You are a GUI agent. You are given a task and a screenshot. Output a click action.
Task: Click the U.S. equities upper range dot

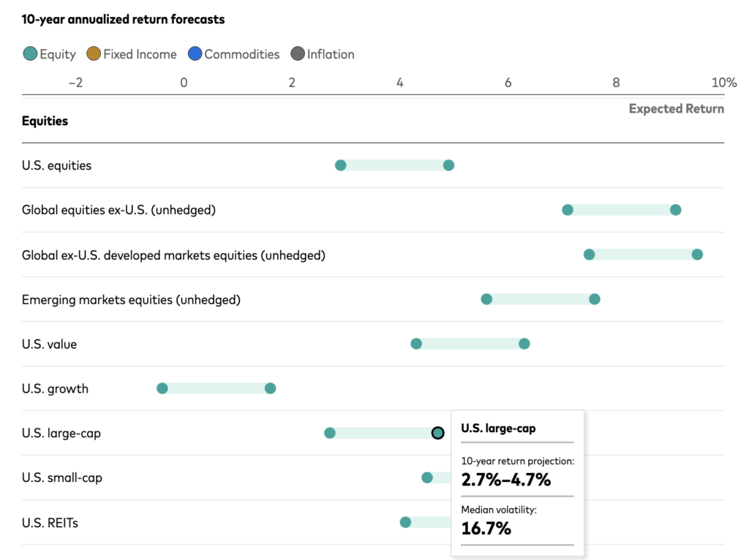point(448,165)
